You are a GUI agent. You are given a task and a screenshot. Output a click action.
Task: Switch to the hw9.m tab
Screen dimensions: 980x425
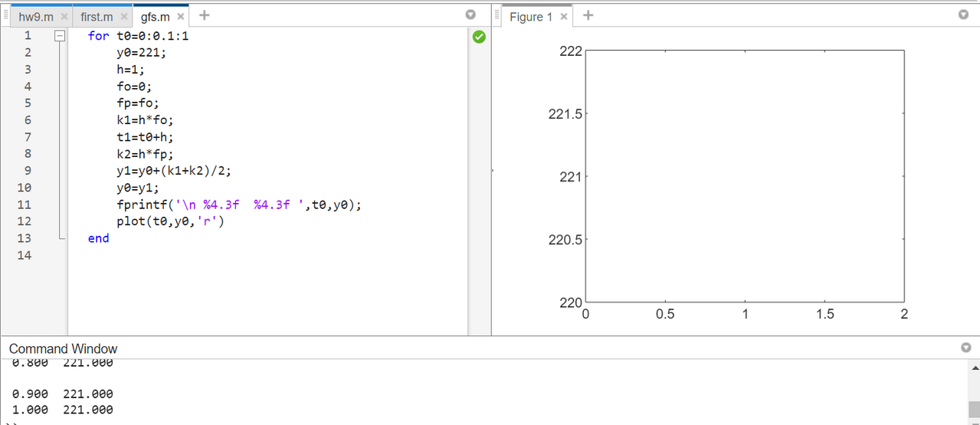(35, 17)
